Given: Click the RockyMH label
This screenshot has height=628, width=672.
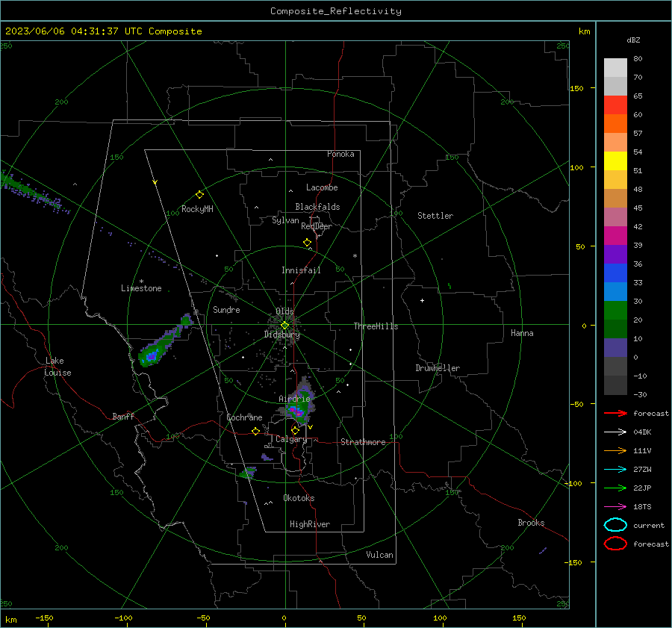Looking at the screenshot, I should 197,209.
